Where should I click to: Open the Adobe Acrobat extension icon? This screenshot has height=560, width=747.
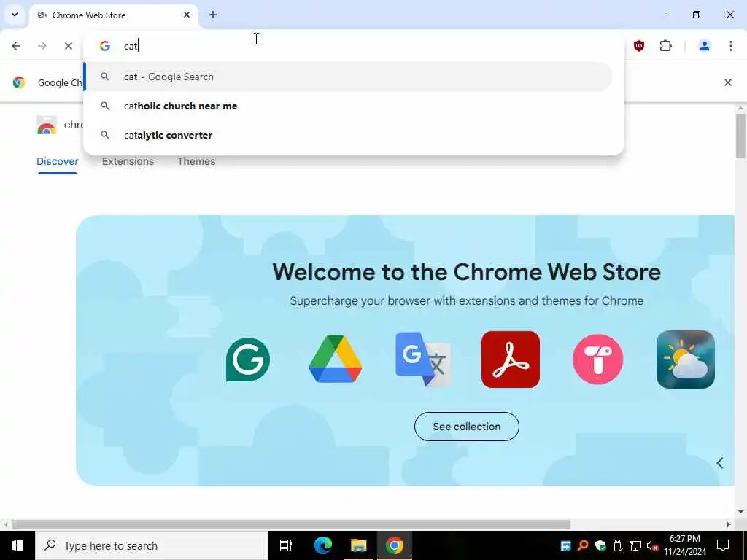[x=510, y=359]
